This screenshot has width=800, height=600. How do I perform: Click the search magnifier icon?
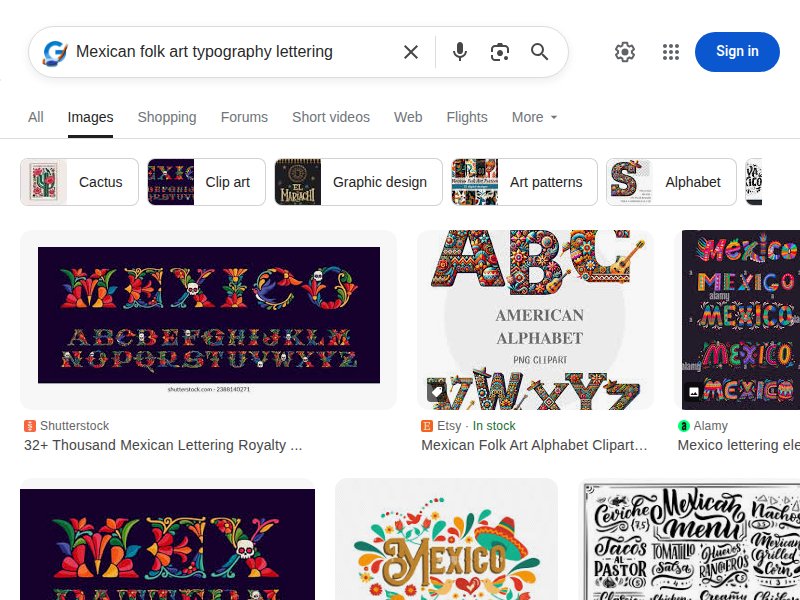pyautogui.click(x=540, y=51)
